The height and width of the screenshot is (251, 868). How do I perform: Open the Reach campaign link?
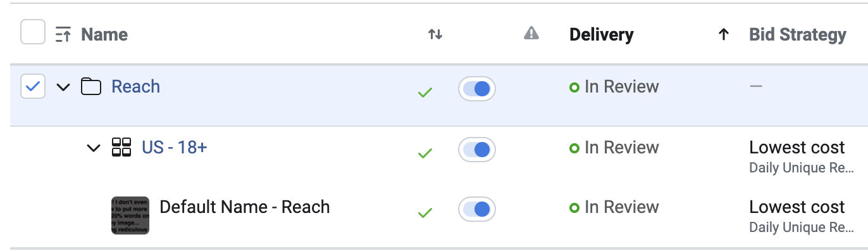click(x=136, y=87)
